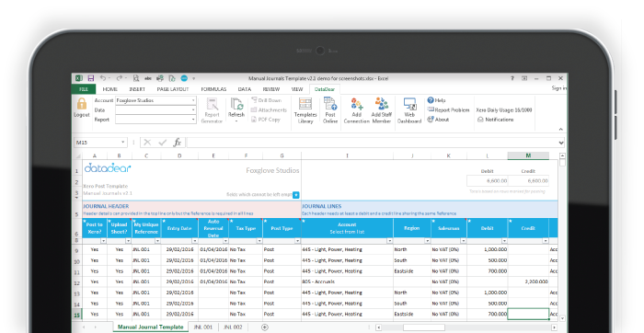Switch to the HOME ribbon tab

[110, 89]
